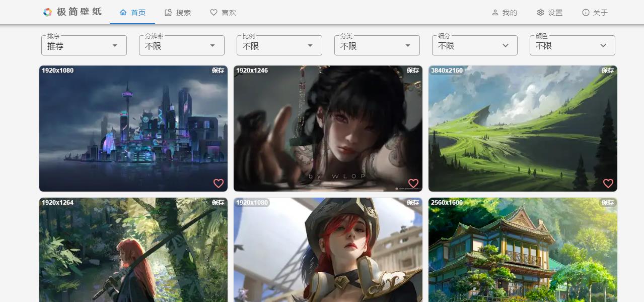Like the green hills landscape wallpaper

(x=608, y=184)
